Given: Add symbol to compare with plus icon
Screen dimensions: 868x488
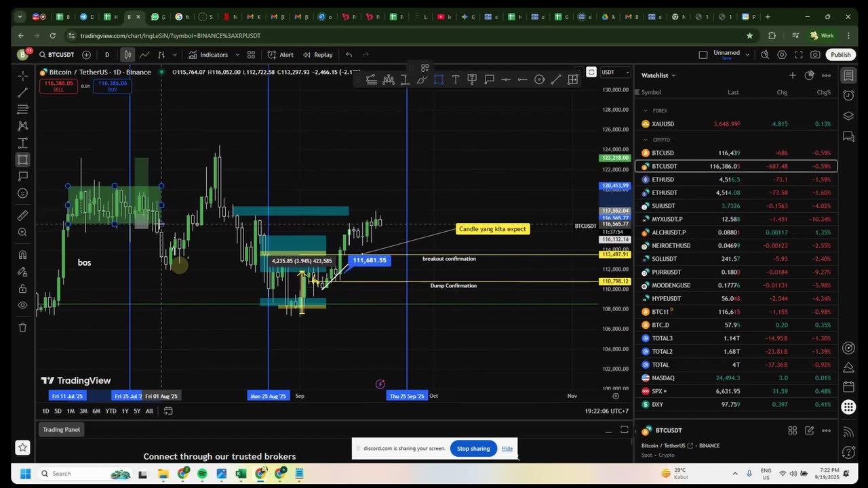Looking at the screenshot, I should [x=86, y=55].
